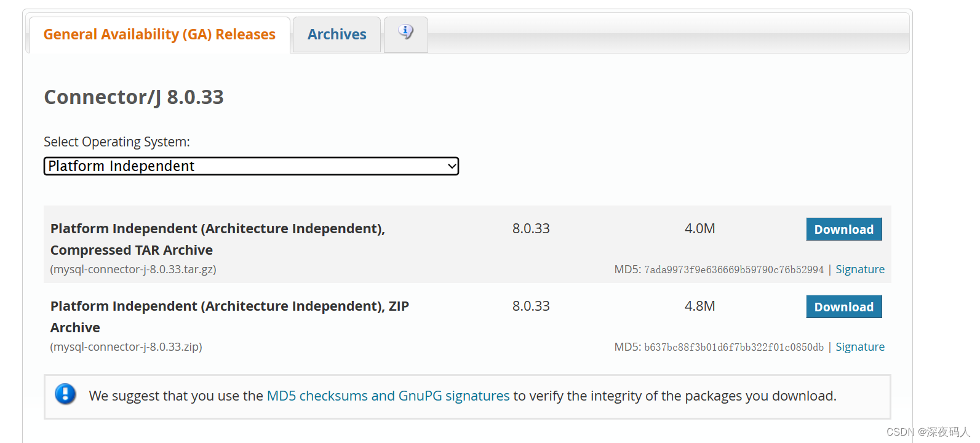
Task: Click the mysql-connector-j-8.0.33.zip filename
Action: click(126, 347)
